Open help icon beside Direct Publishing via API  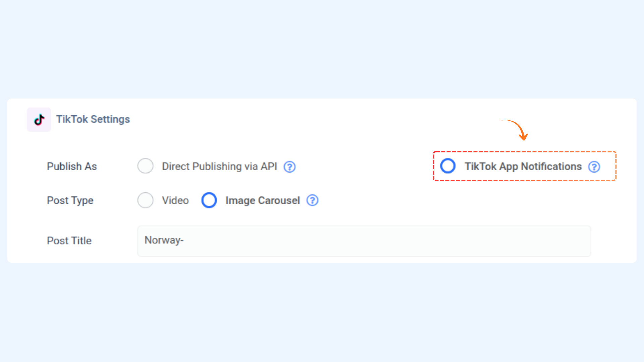(289, 167)
